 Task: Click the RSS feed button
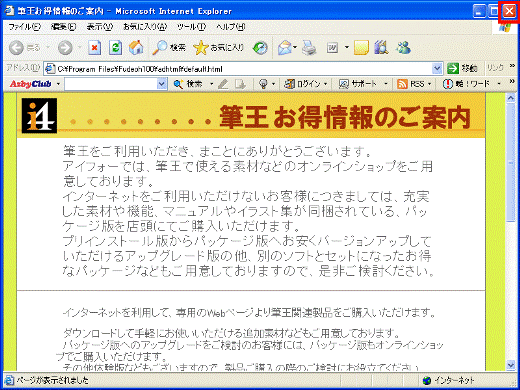(411, 84)
